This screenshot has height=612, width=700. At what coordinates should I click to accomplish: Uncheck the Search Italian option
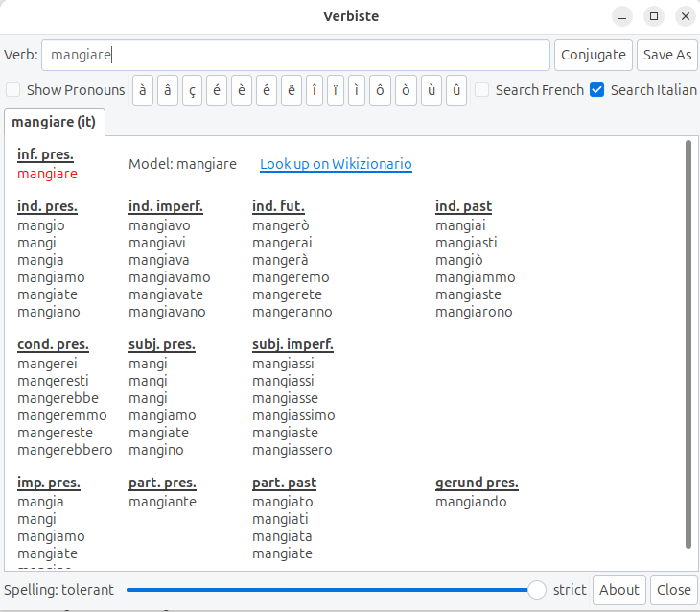(x=597, y=90)
